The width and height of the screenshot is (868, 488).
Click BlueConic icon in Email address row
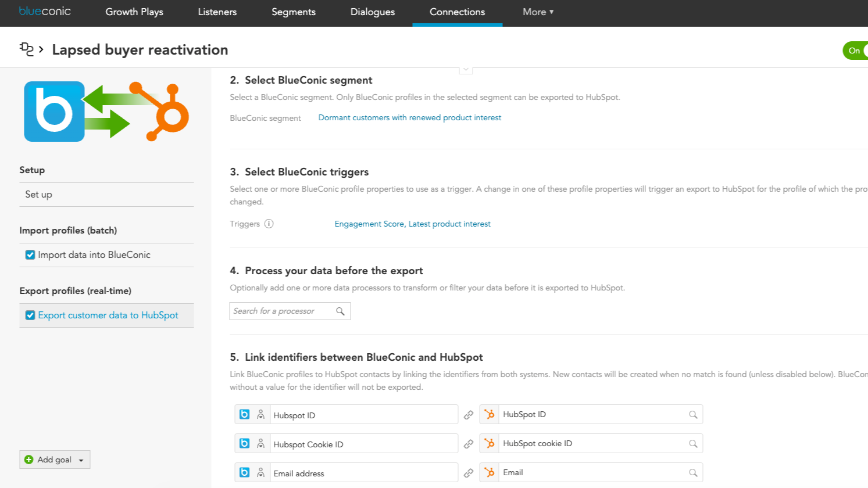245,472
